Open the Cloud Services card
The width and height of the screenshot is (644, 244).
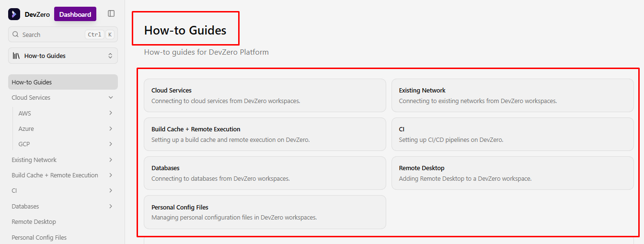coord(265,95)
